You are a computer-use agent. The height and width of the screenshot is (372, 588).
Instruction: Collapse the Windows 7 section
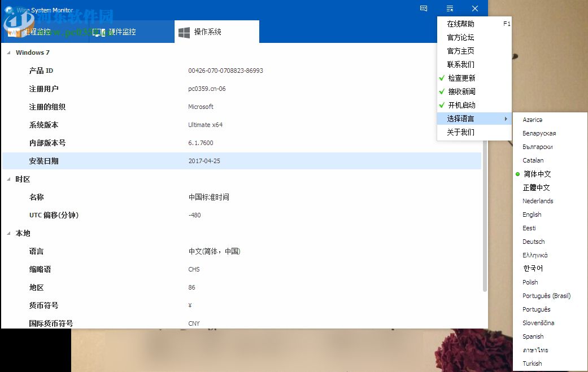point(8,52)
